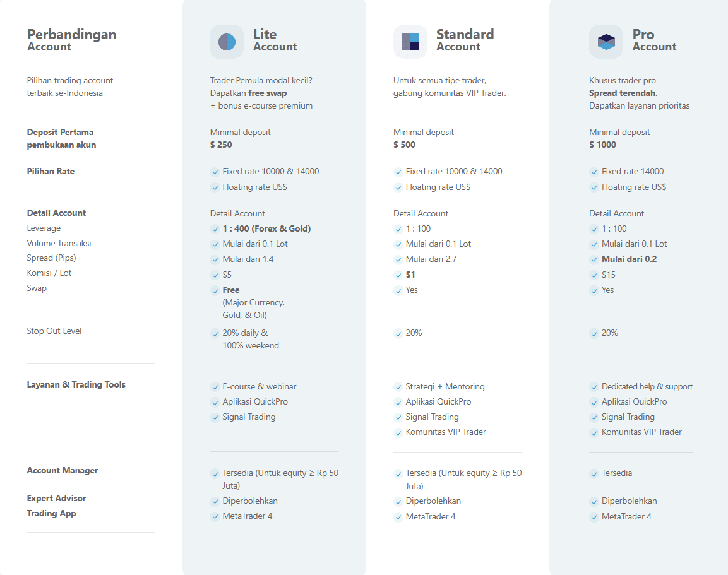
Task: Click checkmark beside Pro 'Mulai dari 0.2'
Action: [x=594, y=260]
